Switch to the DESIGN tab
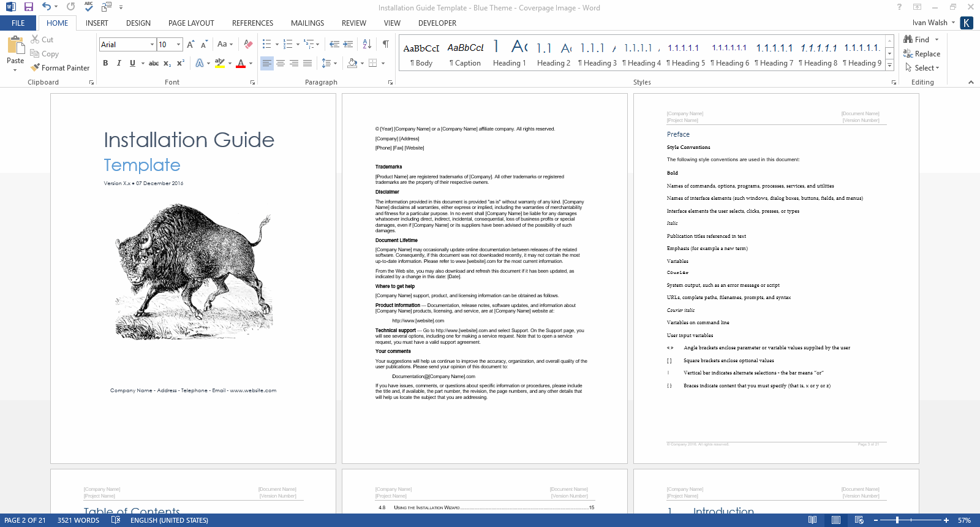The image size is (980, 527). (x=138, y=23)
